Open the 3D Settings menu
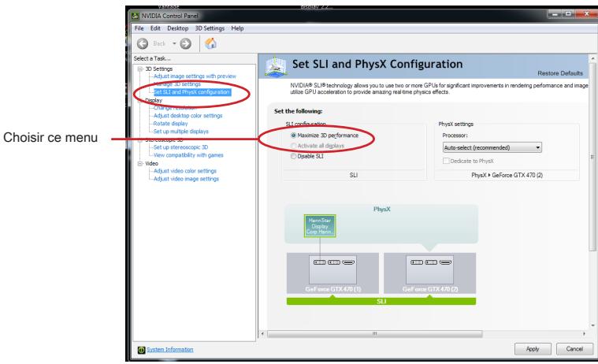 tap(210, 28)
